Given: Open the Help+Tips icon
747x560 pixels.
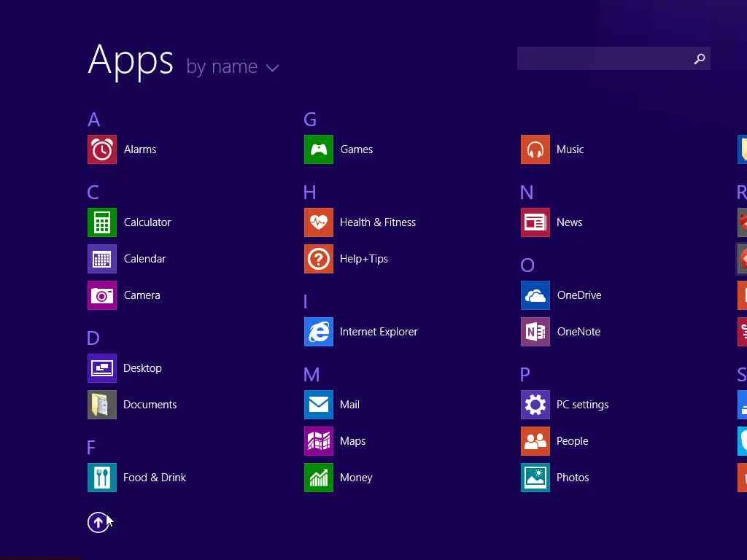Looking at the screenshot, I should [x=319, y=259].
